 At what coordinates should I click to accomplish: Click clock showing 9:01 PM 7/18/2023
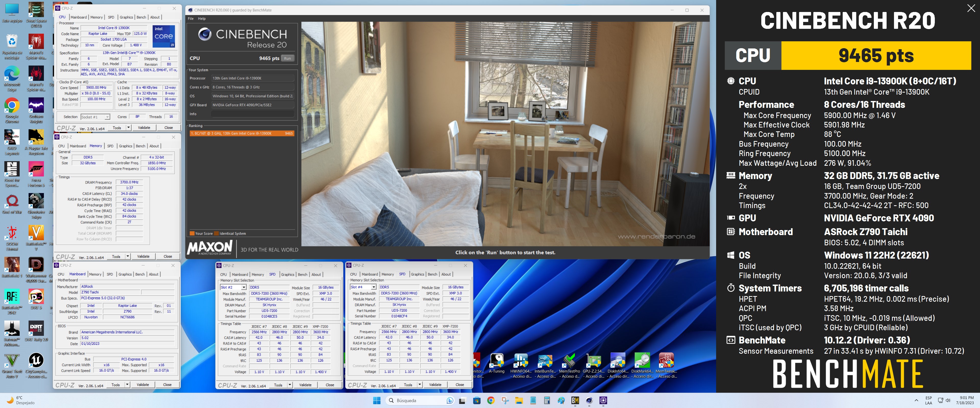965,400
